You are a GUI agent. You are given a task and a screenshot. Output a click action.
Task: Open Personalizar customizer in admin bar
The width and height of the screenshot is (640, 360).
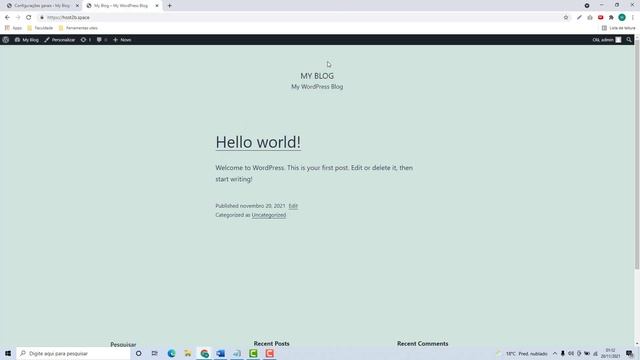point(60,40)
